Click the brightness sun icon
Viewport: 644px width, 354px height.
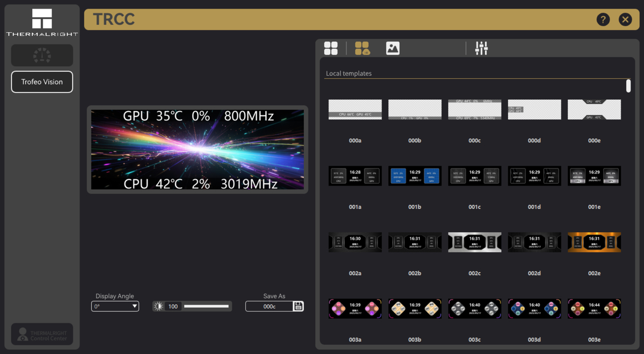(158, 306)
